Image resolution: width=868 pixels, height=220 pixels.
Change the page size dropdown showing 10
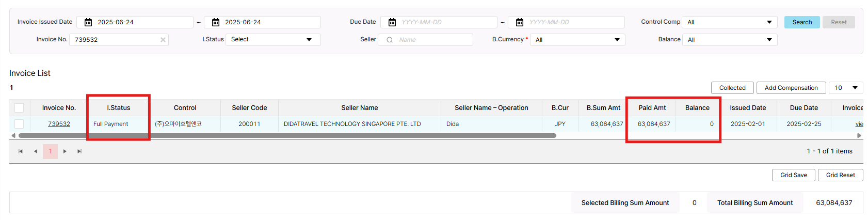click(x=846, y=88)
